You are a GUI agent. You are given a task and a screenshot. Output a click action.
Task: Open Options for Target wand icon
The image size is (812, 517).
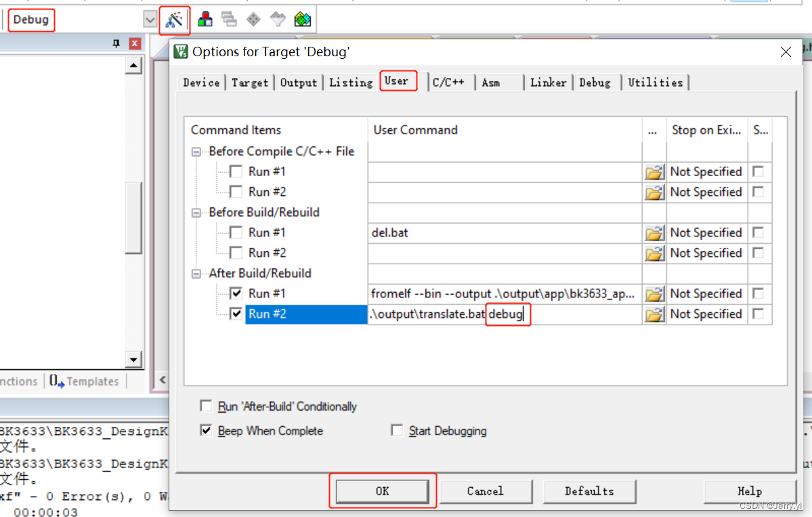point(174,20)
